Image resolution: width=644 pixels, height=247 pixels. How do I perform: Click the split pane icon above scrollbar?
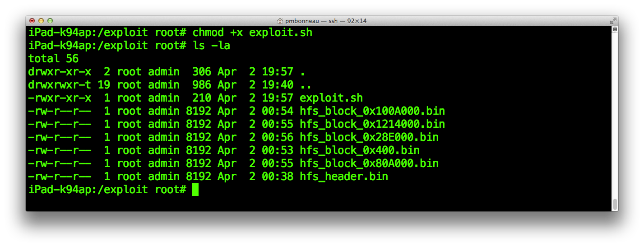tap(614, 29)
